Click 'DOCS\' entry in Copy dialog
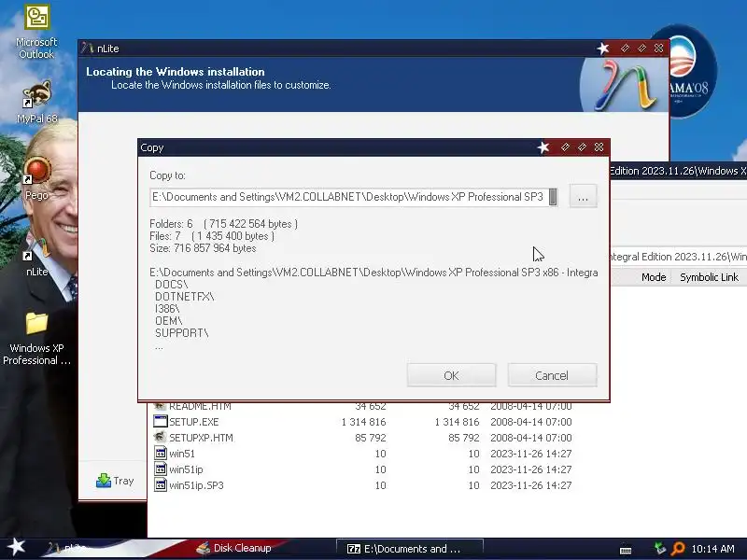 pos(172,285)
